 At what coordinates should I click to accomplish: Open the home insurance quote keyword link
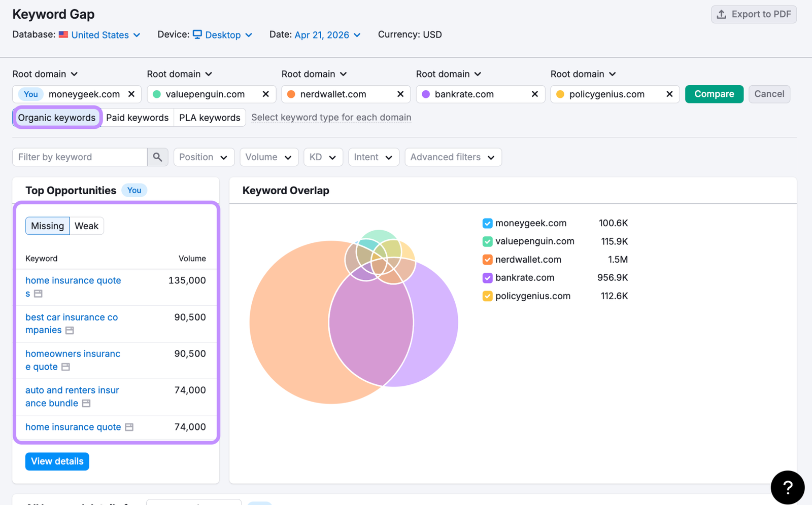73,427
